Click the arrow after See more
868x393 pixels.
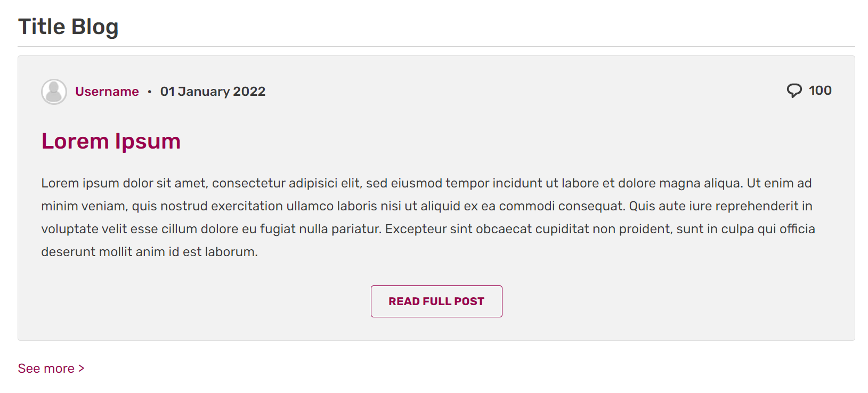[x=82, y=368]
